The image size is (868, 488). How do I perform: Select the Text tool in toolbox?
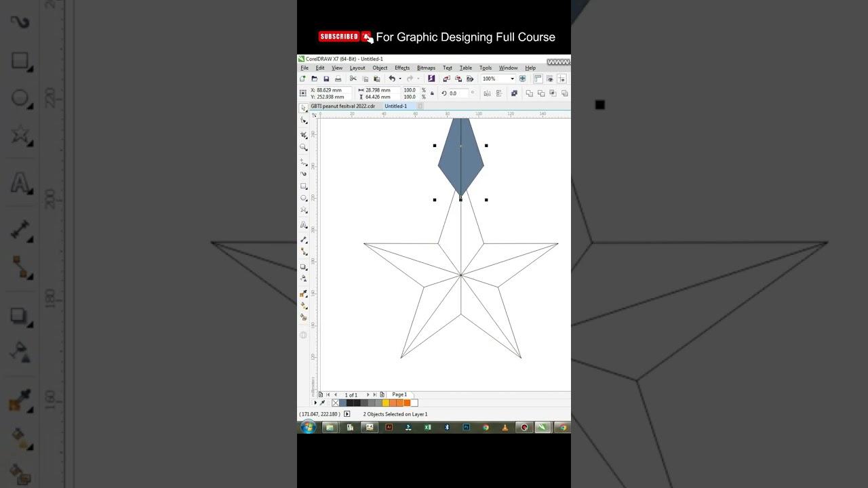[303, 224]
